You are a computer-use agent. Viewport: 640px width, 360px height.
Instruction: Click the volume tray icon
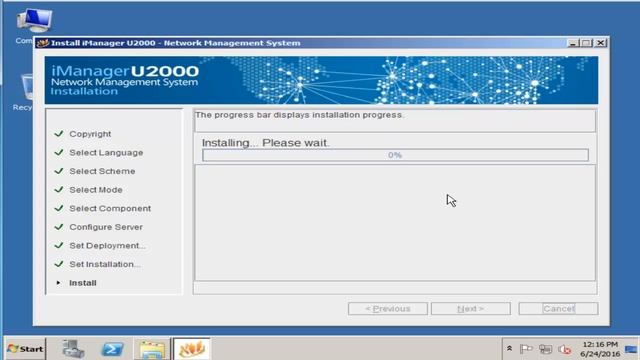pyautogui.click(x=565, y=349)
